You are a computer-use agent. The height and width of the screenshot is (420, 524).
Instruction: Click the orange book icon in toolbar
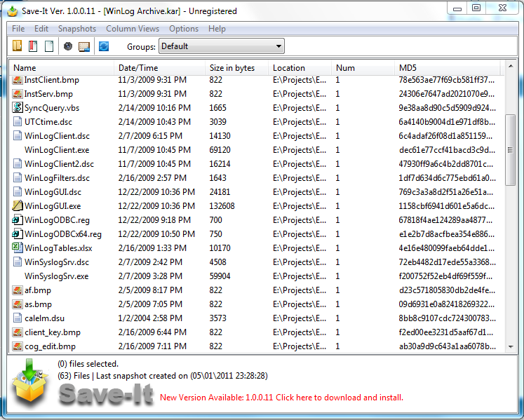coord(18,46)
